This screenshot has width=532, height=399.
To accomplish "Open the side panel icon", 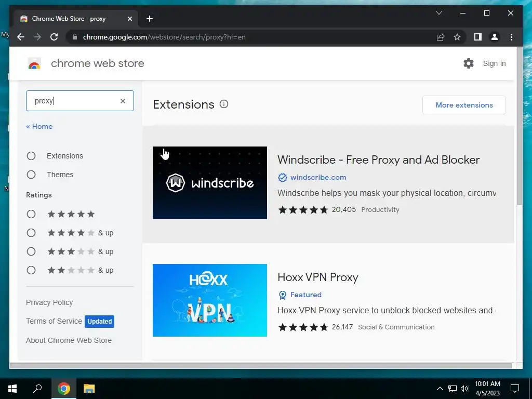I will click(478, 37).
